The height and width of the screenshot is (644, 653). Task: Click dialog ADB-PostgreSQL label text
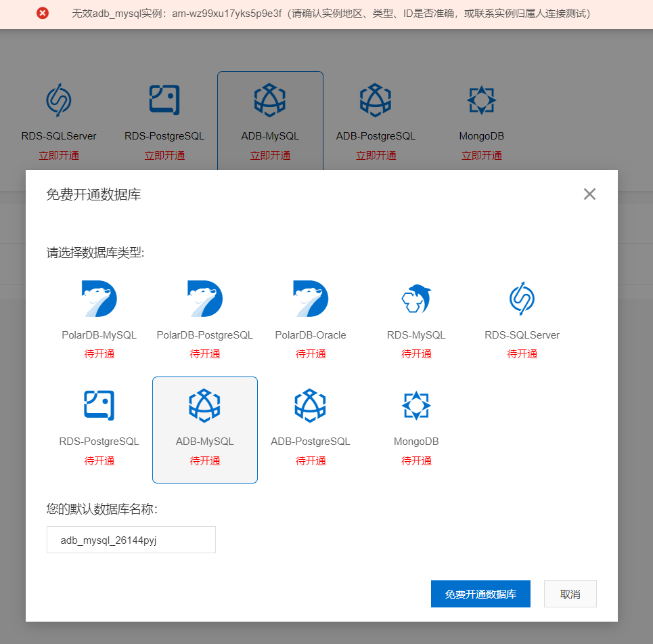coord(311,442)
